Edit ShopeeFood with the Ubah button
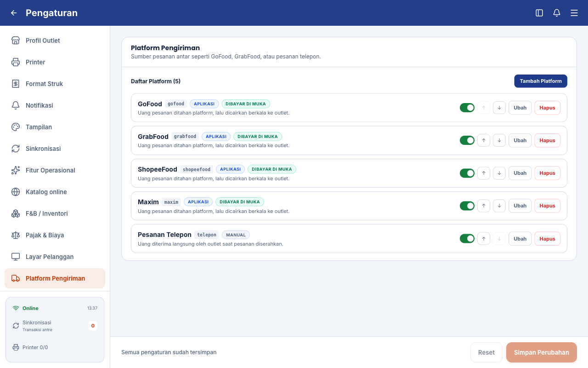Image resolution: width=588 pixels, height=368 pixels. [520, 173]
